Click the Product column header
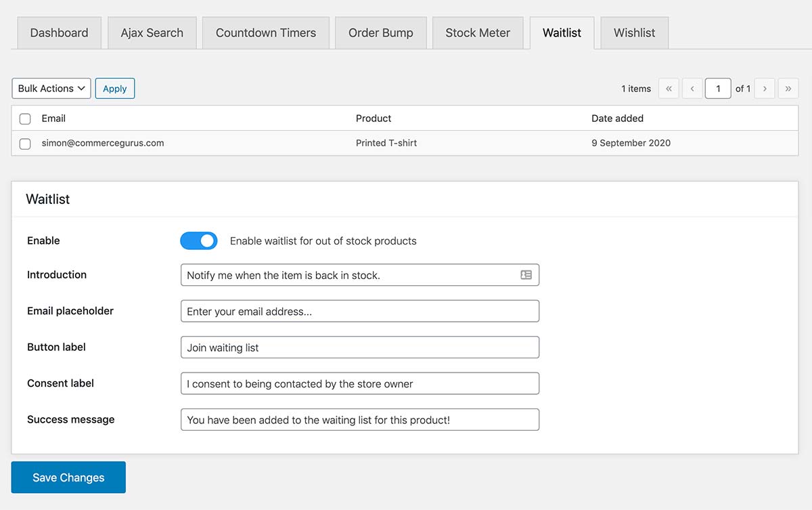 [x=374, y=119]
